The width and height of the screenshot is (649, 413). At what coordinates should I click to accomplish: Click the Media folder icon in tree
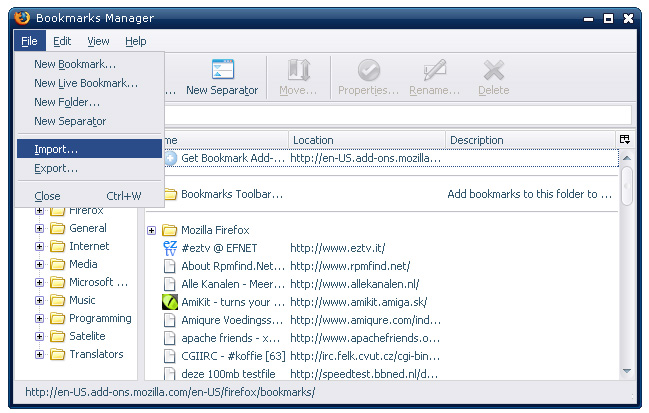coord(58,264)
